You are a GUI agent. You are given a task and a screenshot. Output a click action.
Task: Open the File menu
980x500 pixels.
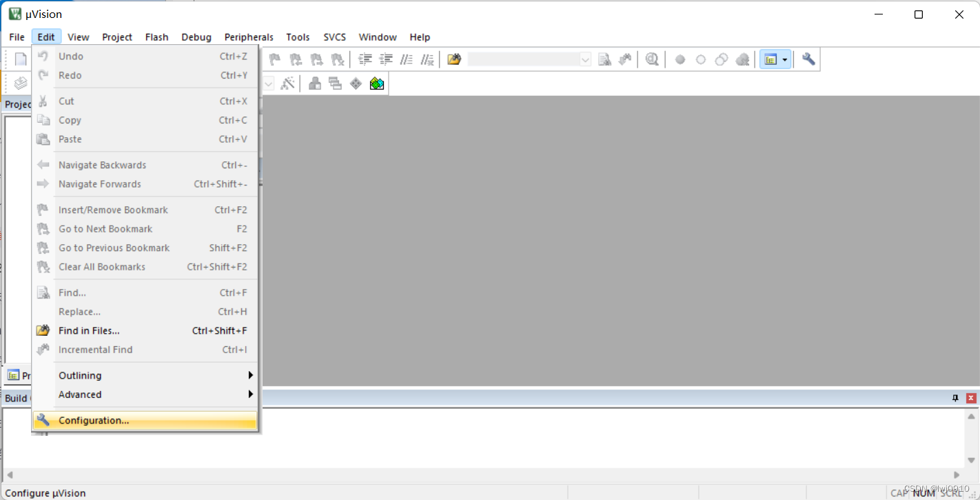point(17,37)
